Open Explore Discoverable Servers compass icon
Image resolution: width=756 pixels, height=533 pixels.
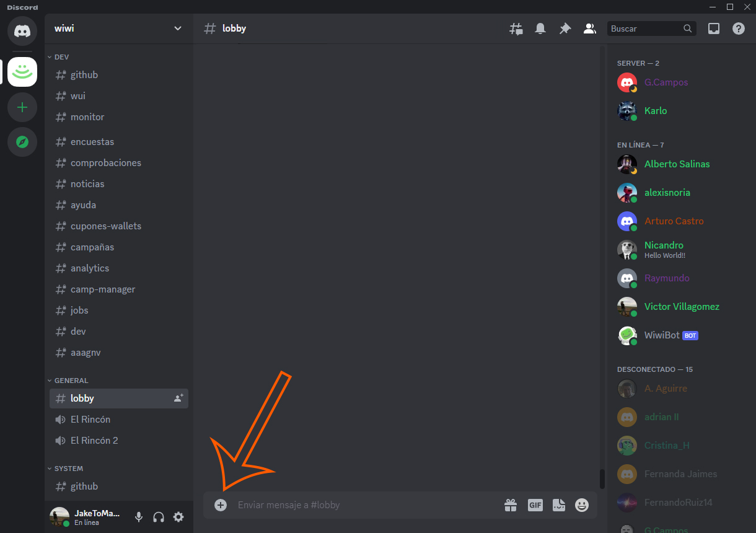22,143
